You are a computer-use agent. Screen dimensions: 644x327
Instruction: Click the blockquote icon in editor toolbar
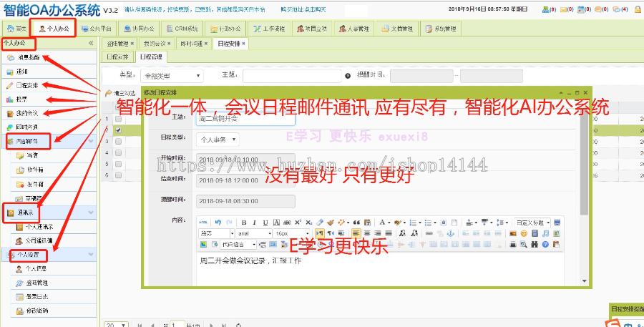coord(356,223)
